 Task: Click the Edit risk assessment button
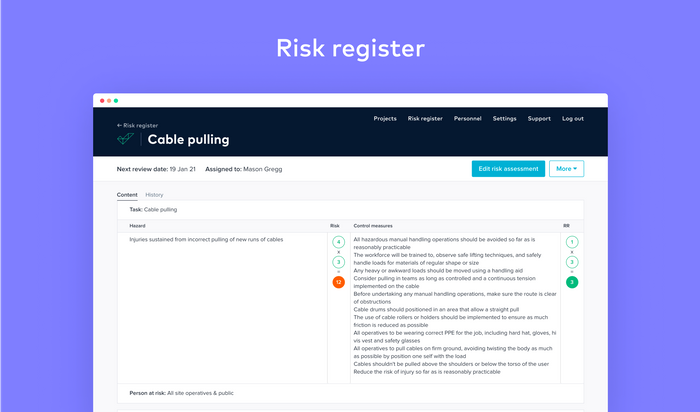click(x=508, y=169)
